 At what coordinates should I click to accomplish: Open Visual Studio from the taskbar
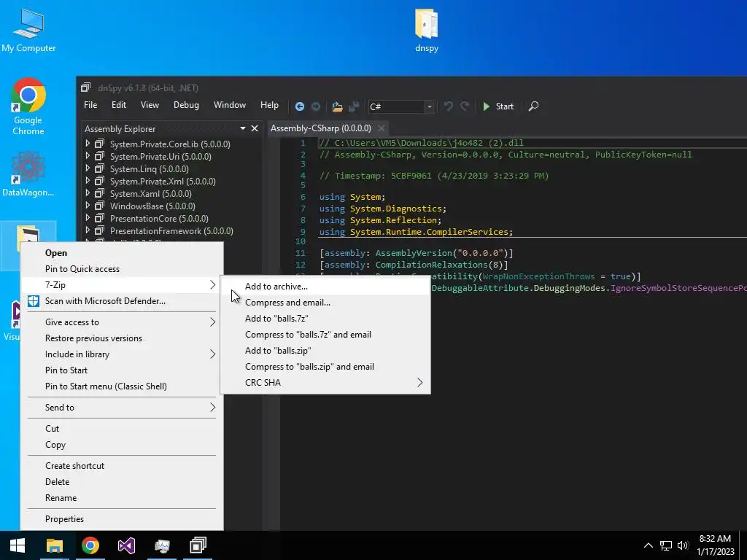point(126,545)
